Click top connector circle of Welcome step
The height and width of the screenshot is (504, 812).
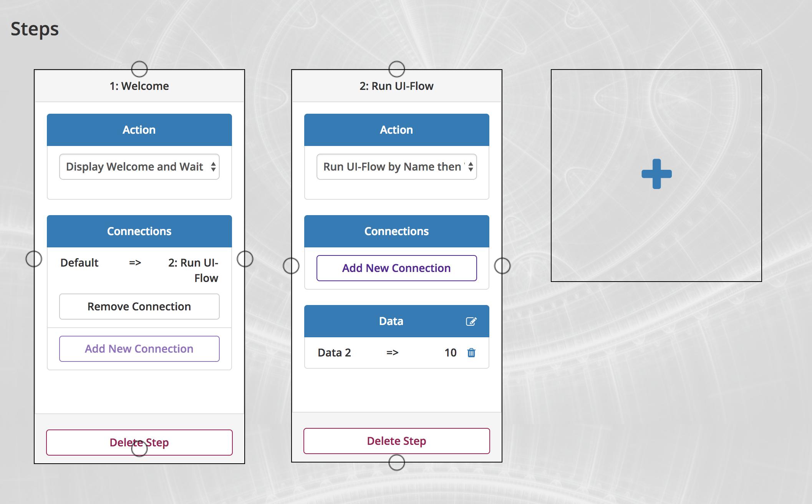click(139, 69)
